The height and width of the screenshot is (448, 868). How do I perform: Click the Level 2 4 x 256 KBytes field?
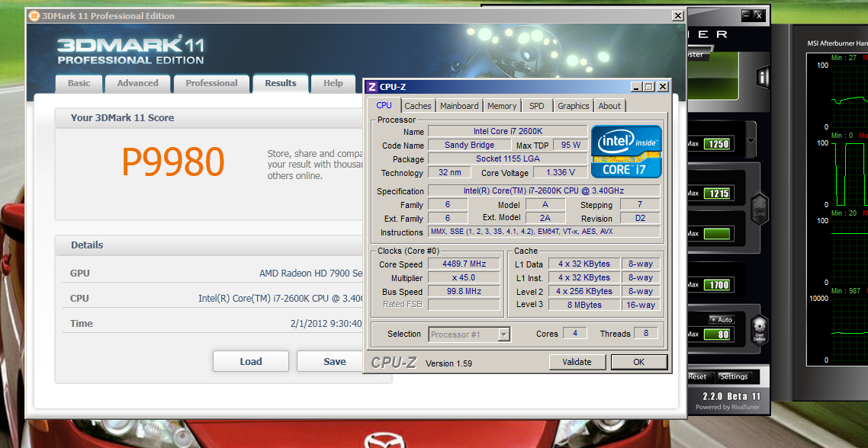click(583, 292)
